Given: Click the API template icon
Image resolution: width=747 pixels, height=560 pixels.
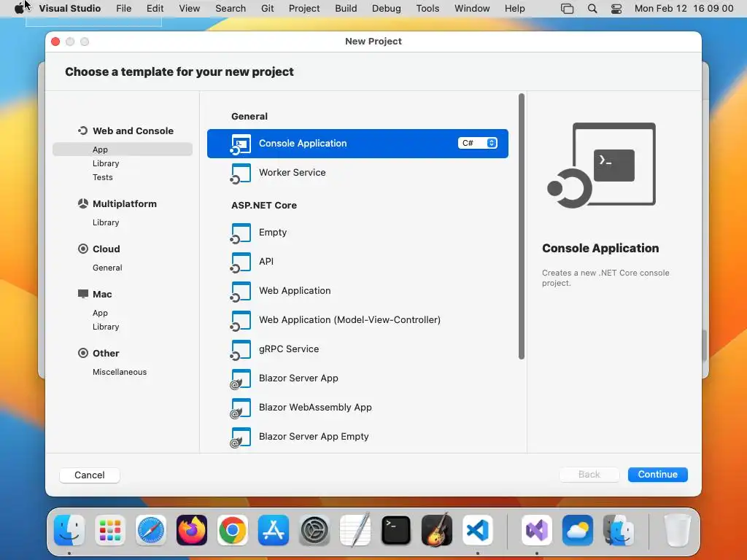Looking at the screenshot, I should tap(241, 262).
